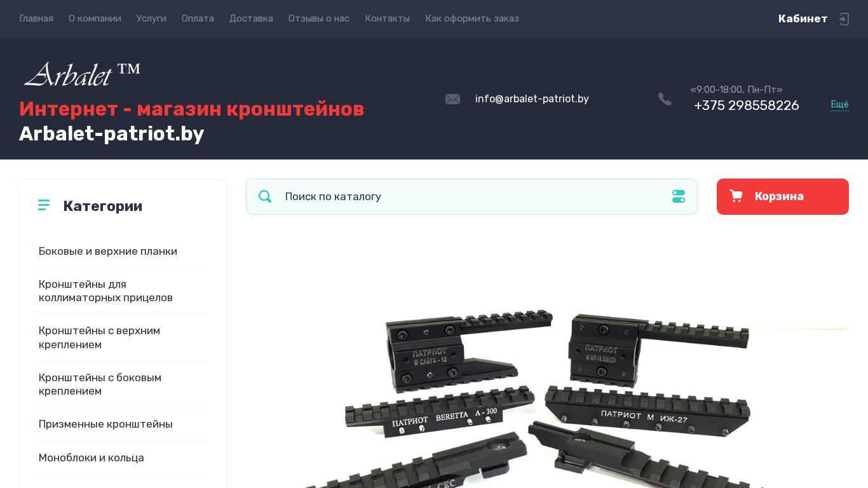
Task: Expand more phone numbers via Ещё
Action: [839, 105]
